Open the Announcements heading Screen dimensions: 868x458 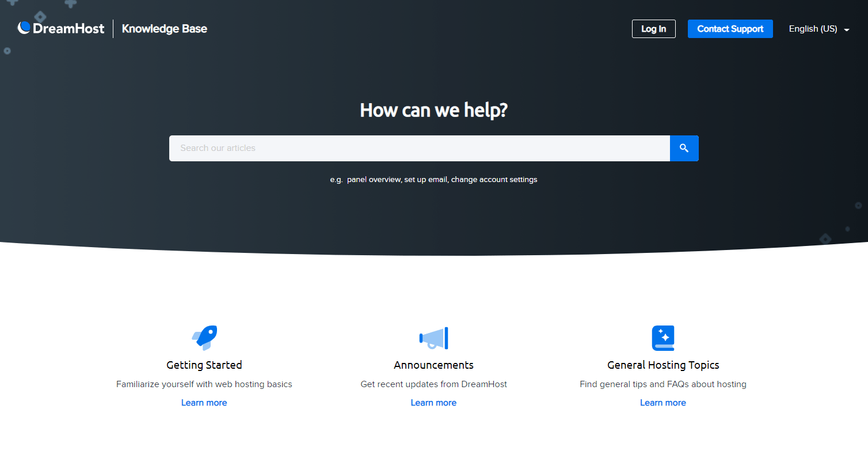point(433,365)
